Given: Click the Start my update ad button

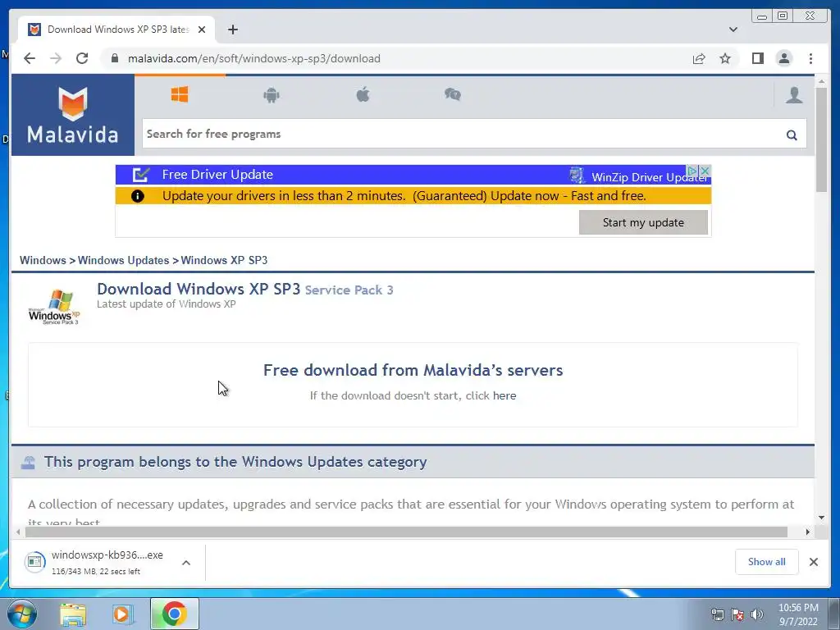Looking at the screenshot, I should [643, 222].
